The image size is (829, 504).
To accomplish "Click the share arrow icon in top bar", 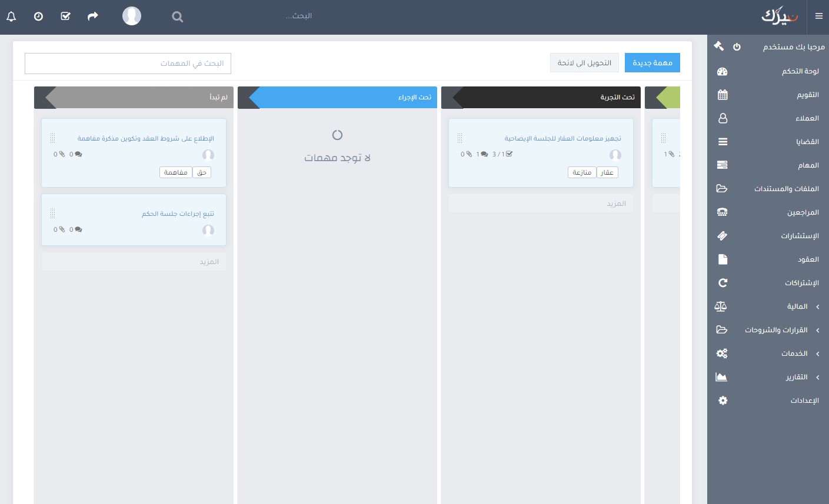I will click(x=92, y=16).
